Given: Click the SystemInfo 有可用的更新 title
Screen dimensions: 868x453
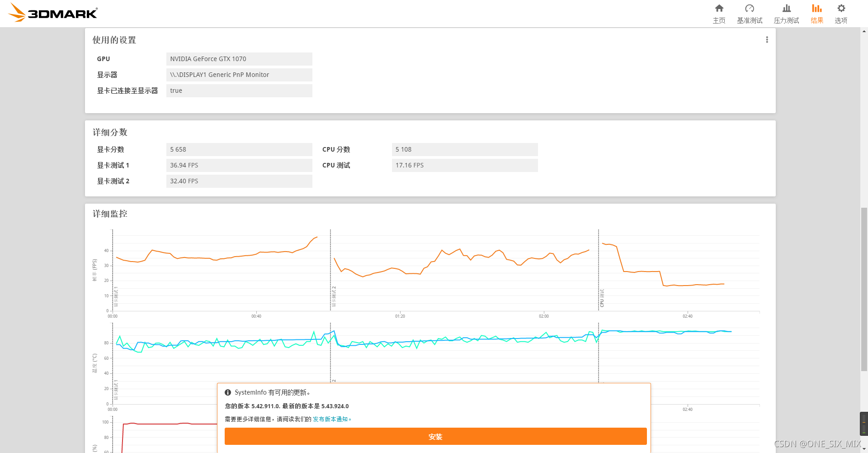Looking at the screenshot, I should (x=272, y=392).
